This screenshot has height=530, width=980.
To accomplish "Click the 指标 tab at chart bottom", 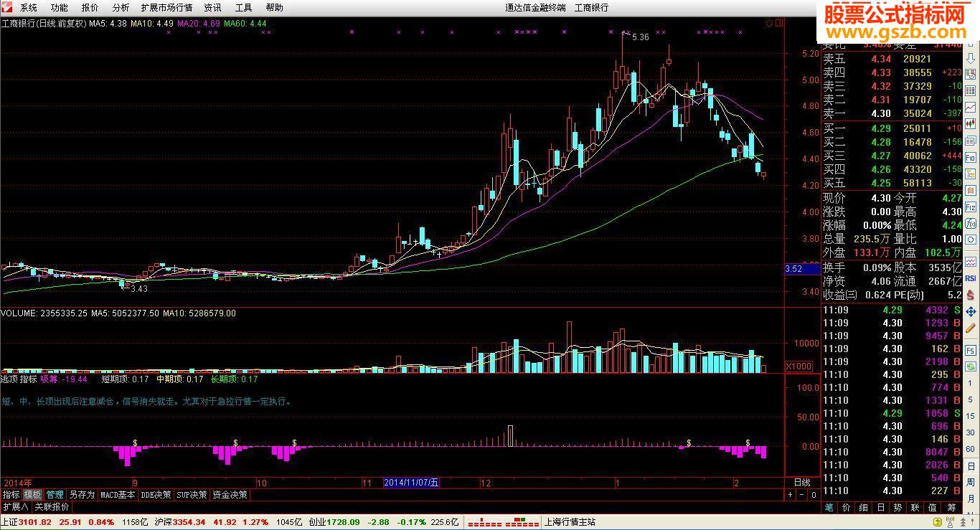I will tap(11, 495).
